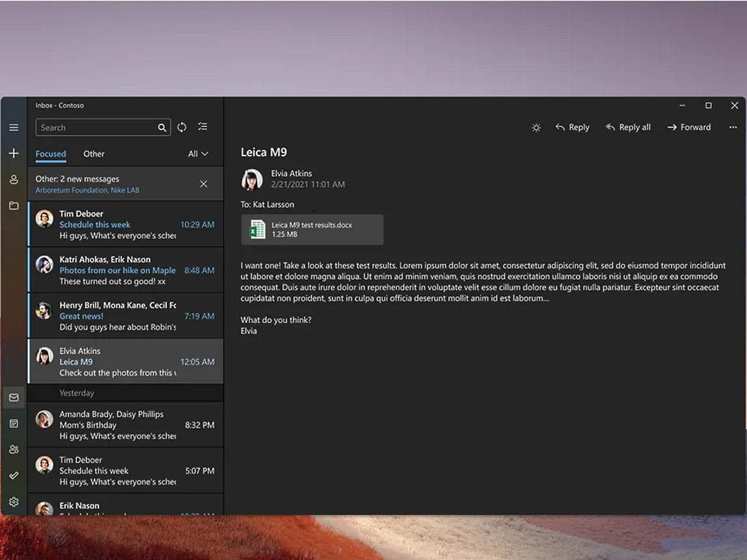Open the folders list icon
The width and height of the screenshot is (747, 560).
coord(14,205)
